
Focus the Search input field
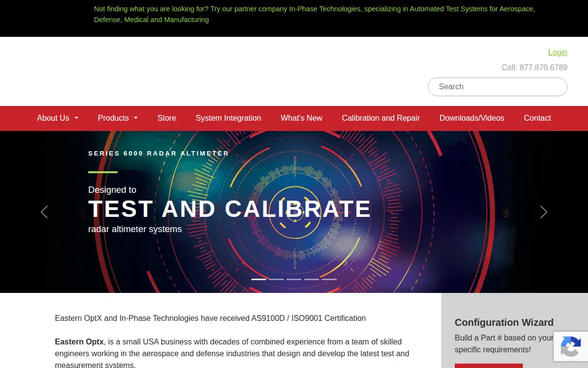click(497, 87)
